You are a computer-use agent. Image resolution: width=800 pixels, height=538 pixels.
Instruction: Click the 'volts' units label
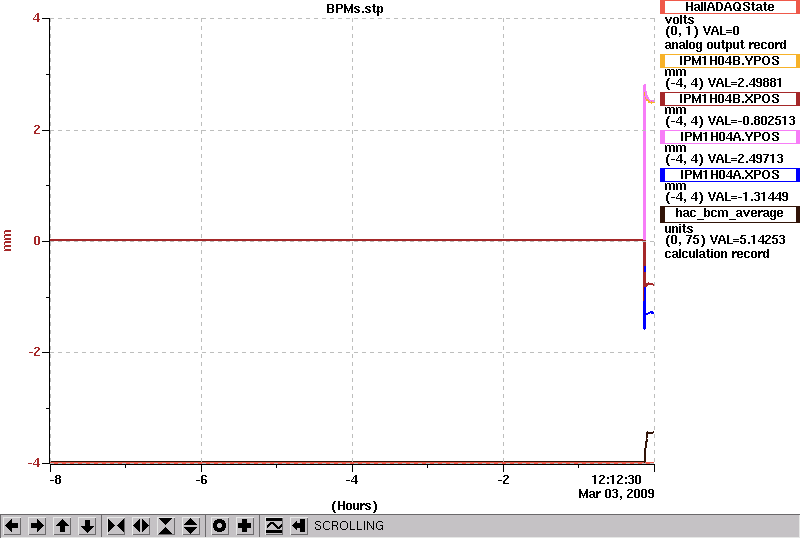coord(679,20)
